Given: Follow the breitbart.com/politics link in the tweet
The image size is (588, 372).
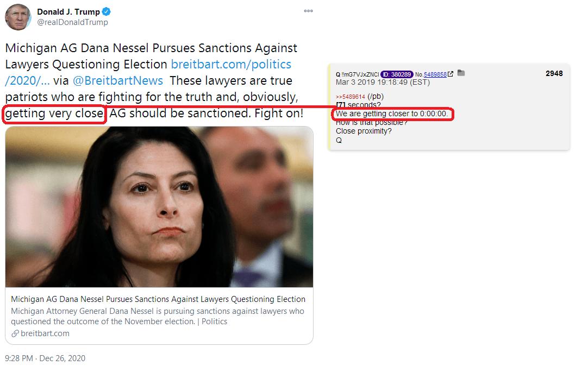Looking at the screenshot, I should pos(148,72).
